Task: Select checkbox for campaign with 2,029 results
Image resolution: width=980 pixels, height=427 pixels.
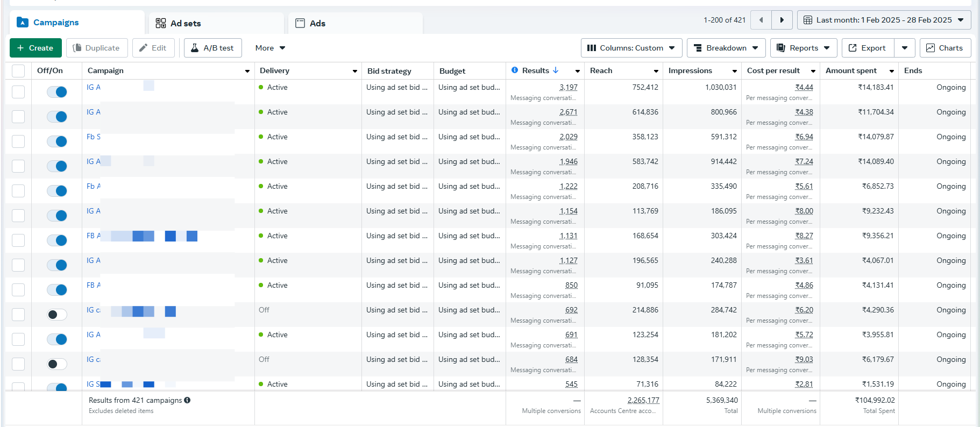Action: (18, 141)
